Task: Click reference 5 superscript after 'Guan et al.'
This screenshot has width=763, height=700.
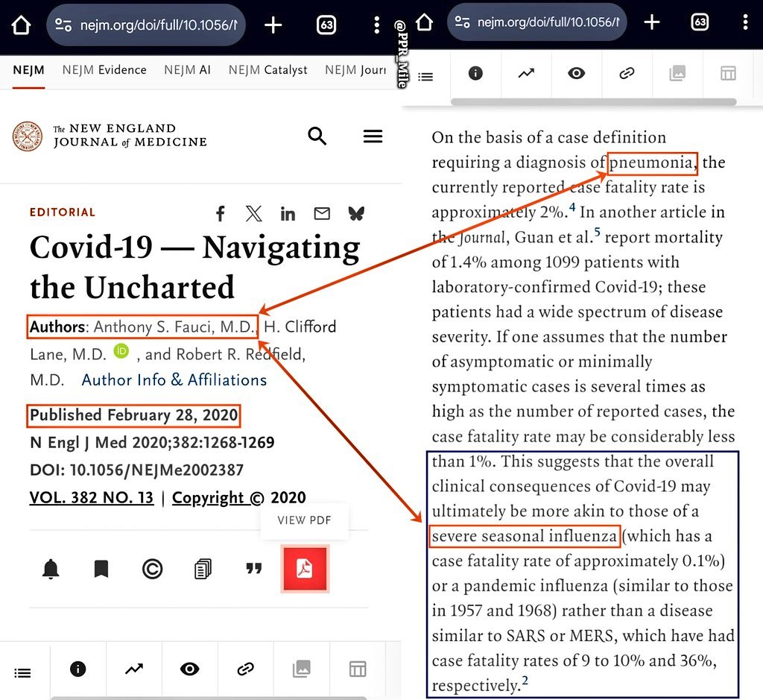Action: pos(597,232)
